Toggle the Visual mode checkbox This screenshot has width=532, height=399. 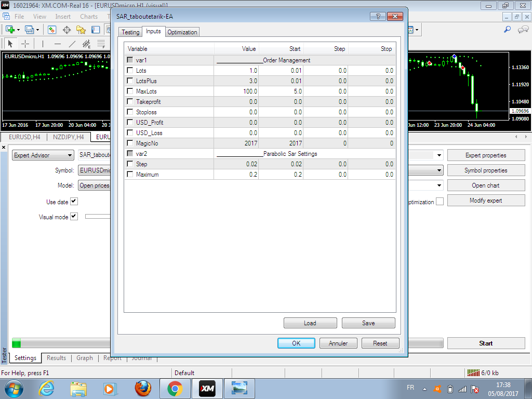[74, 217]
